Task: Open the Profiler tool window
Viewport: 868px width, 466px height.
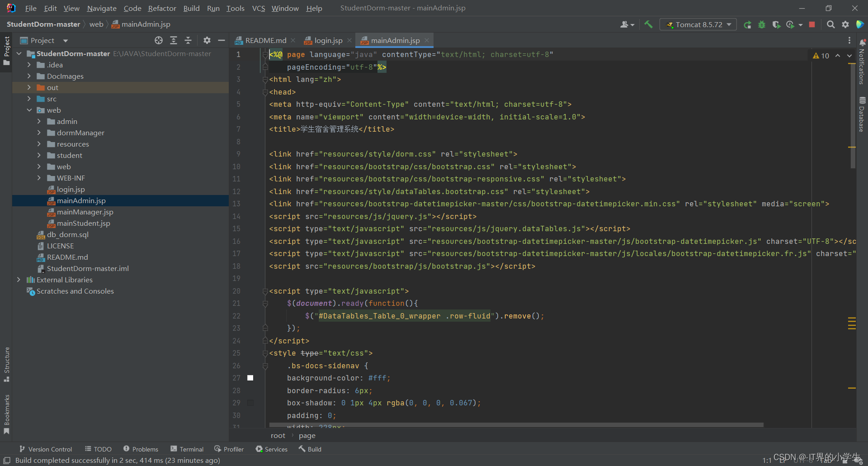Action: coord(229,449)
